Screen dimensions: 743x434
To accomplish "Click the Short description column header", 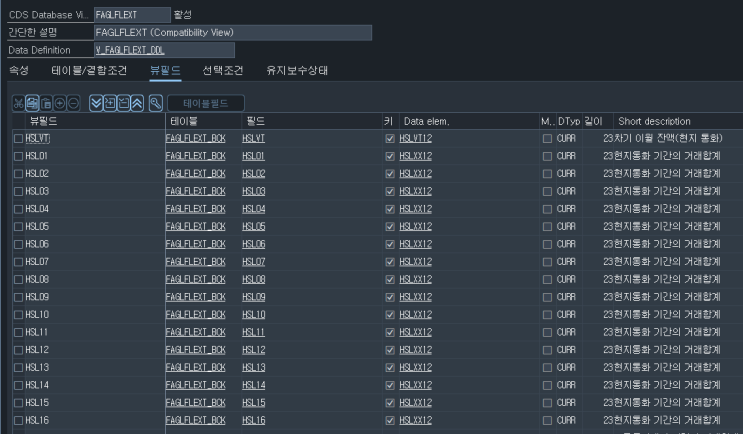I will click(x=678, y=121).
